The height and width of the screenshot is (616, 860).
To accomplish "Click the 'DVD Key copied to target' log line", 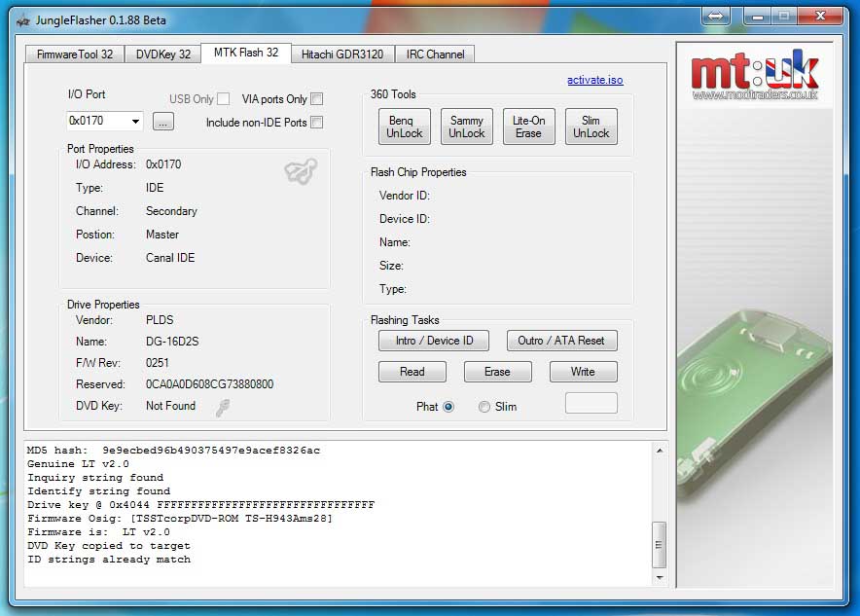I will [x=109, y=546].
